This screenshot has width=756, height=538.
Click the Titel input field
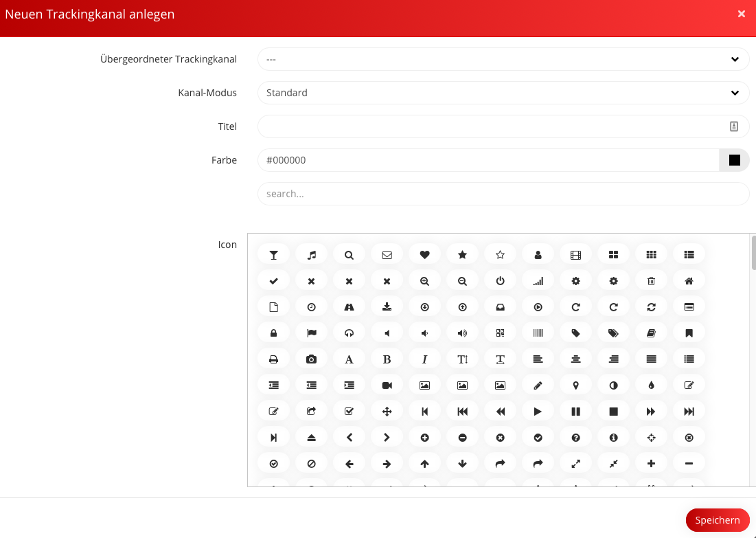491,126
